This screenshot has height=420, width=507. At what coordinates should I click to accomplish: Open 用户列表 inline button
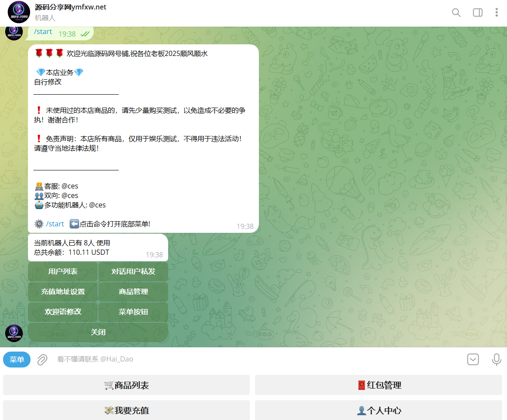63,272
